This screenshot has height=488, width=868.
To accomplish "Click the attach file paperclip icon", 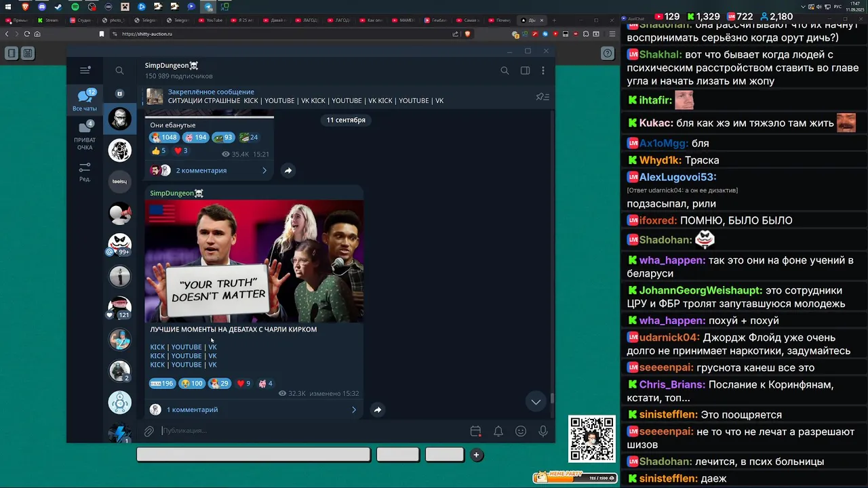I will (x=149, y=431).
